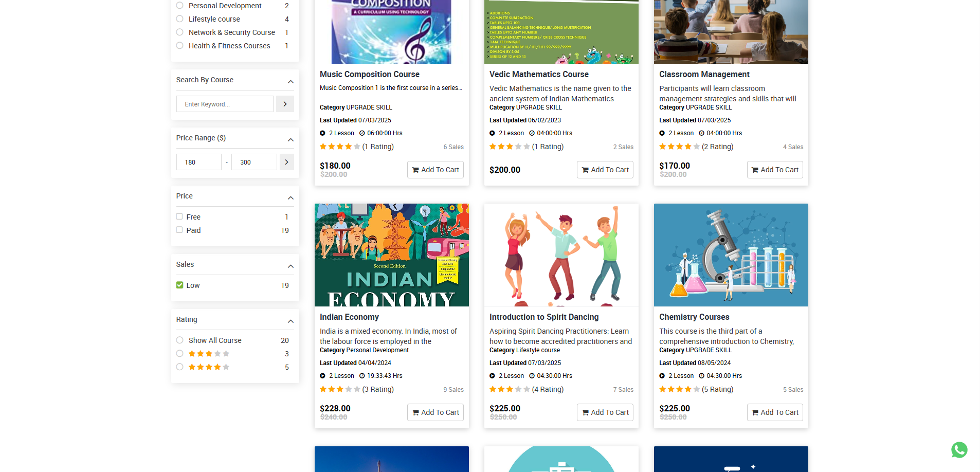Apply price range arrow button
The width and height of the screenshot is (980, 472).
pos(286,162)
